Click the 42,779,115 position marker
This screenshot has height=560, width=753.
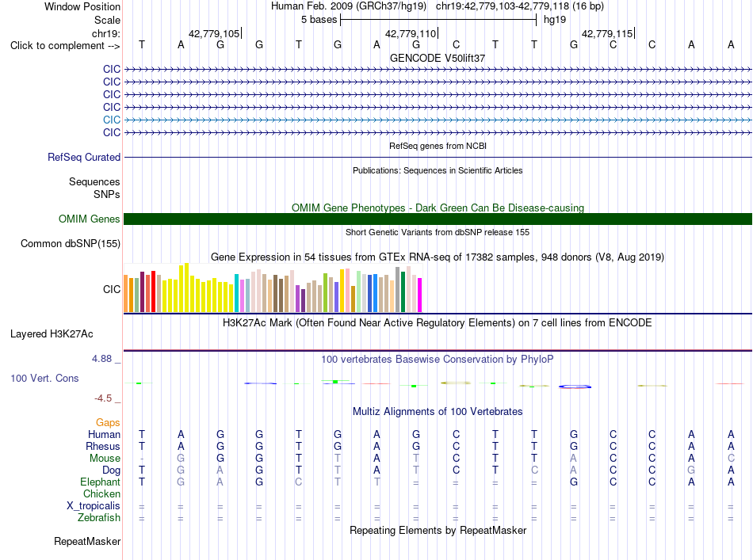607,33
